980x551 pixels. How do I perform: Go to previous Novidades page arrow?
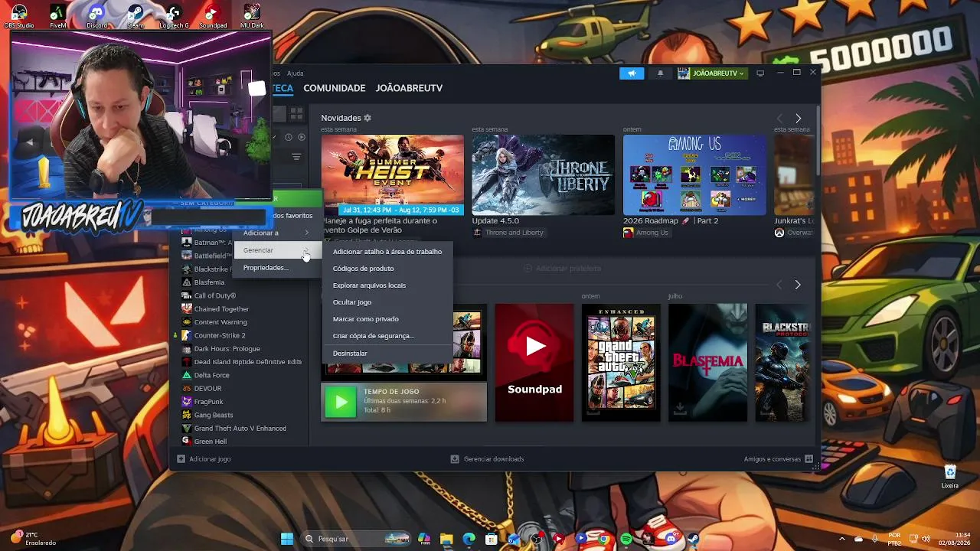(x=779, y=119)
